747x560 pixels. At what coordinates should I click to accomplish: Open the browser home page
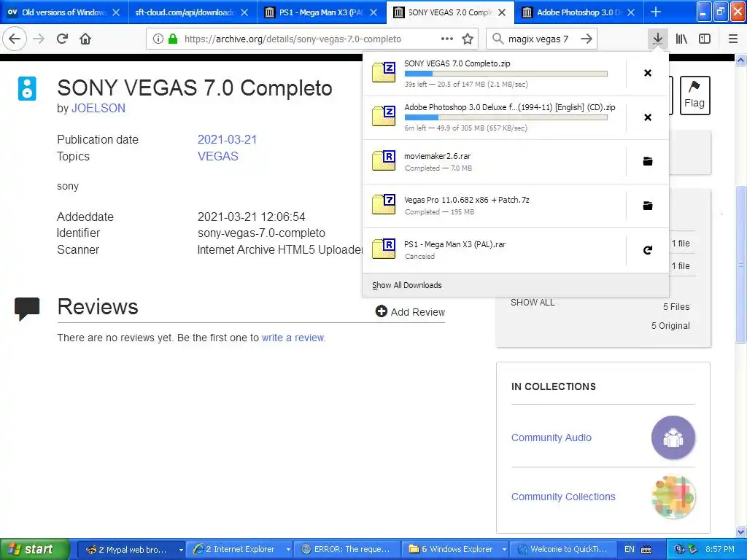(x=85, y=39)
